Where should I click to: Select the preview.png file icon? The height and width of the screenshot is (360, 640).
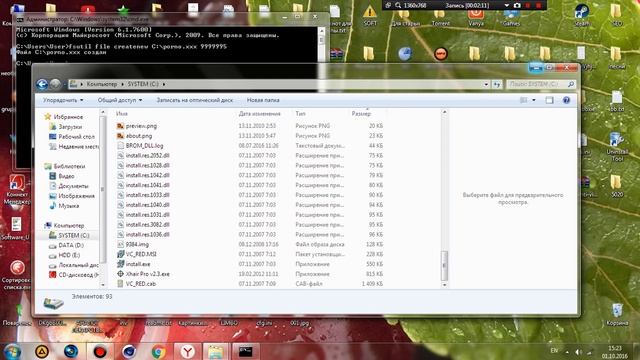120,126
